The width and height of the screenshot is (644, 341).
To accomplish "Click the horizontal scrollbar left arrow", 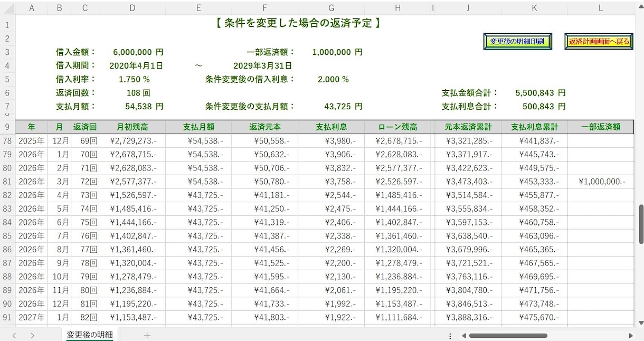I will coord(463,336).
